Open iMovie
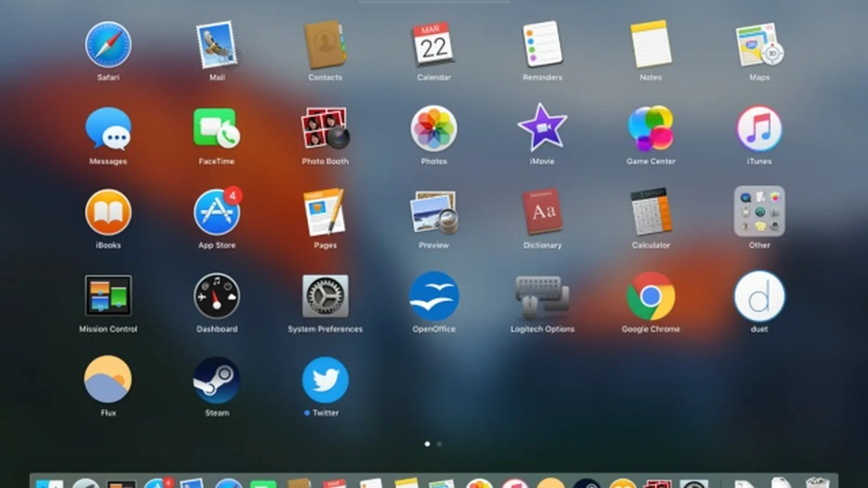The width and height of the screenshot is (868, 488). [542, 128]
